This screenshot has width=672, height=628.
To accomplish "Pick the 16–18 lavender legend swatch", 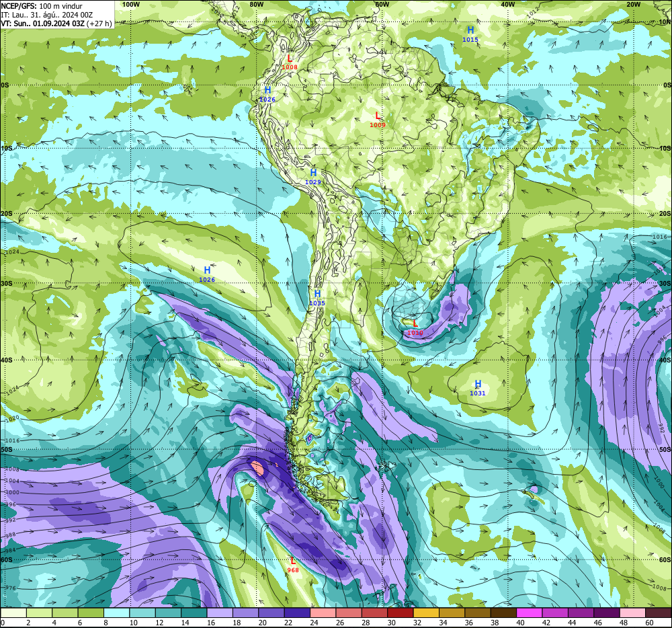I will tap(220, 613).
